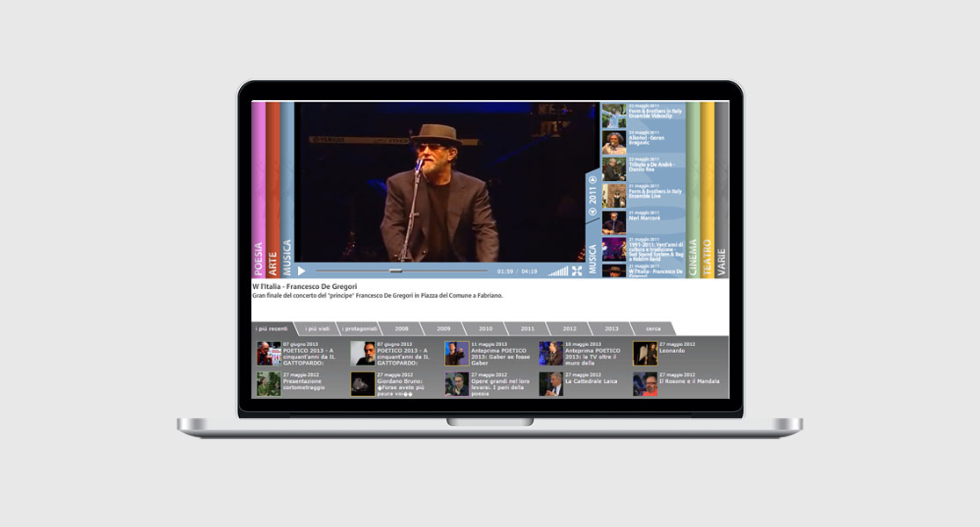Open the 2010 tab
This screenshot has width=980, height=527.
click(486, 328)
